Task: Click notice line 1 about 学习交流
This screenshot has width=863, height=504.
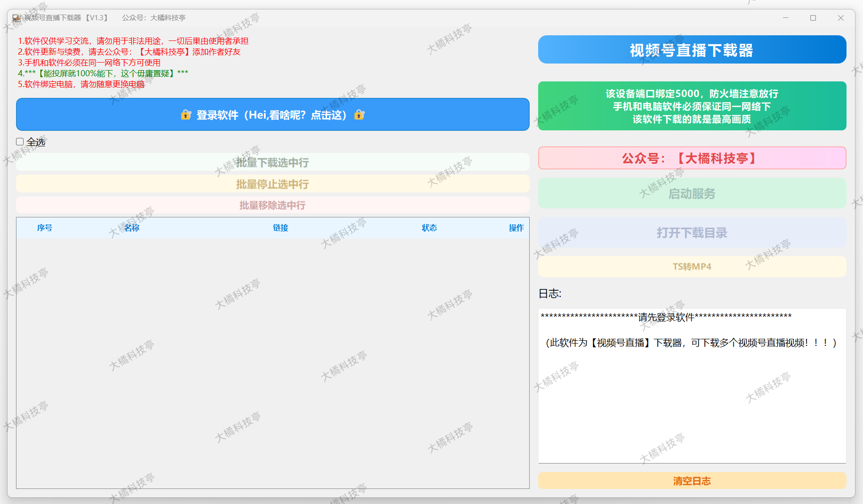Action: (133, 41)
